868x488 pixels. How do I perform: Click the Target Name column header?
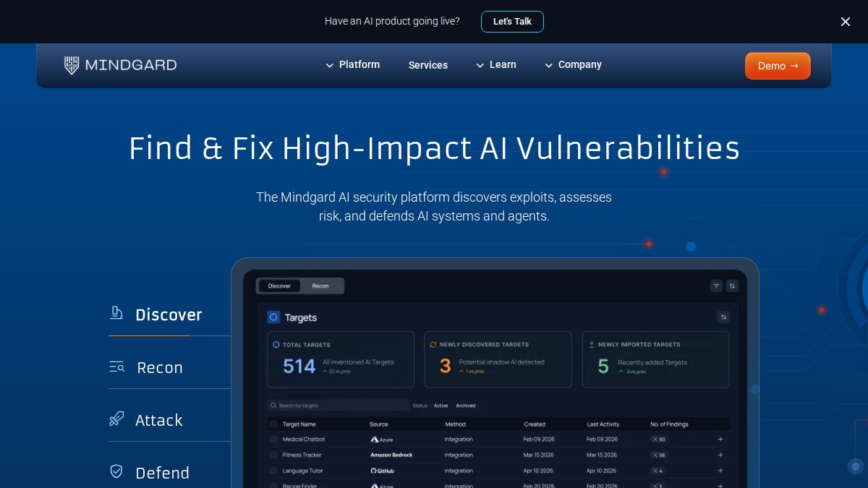coord(299,424)
